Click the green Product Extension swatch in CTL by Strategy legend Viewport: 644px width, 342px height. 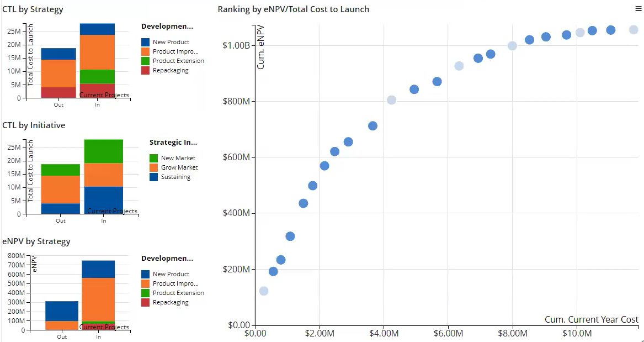(145, 61)
